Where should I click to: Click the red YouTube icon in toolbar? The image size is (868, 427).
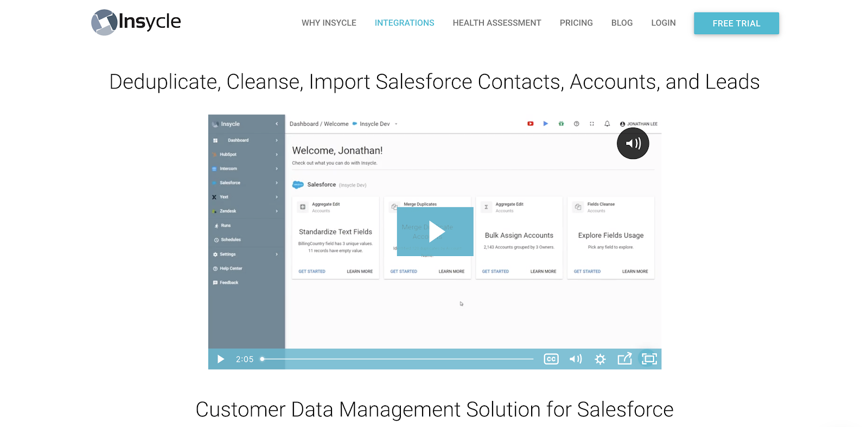click(530, 124)
